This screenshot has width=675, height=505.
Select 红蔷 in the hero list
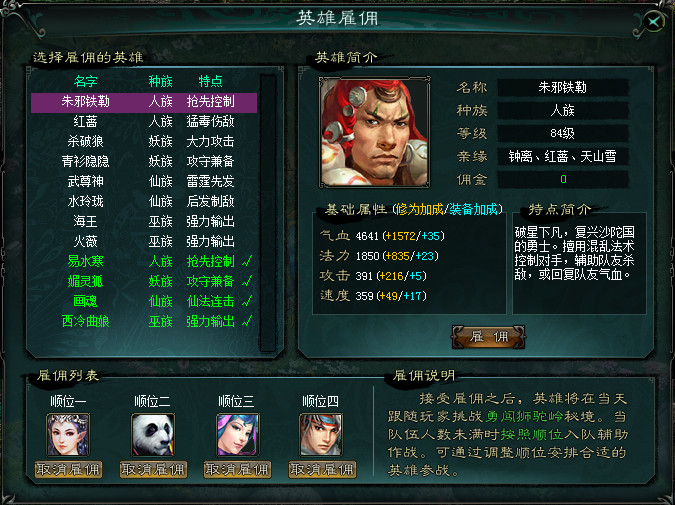(144, 121)
